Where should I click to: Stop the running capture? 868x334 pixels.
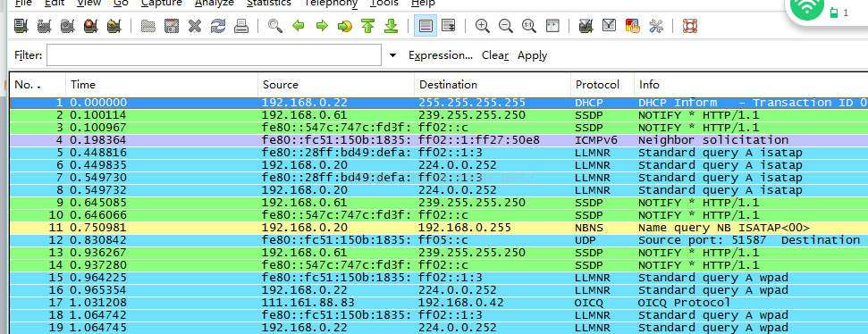[91, 26]
